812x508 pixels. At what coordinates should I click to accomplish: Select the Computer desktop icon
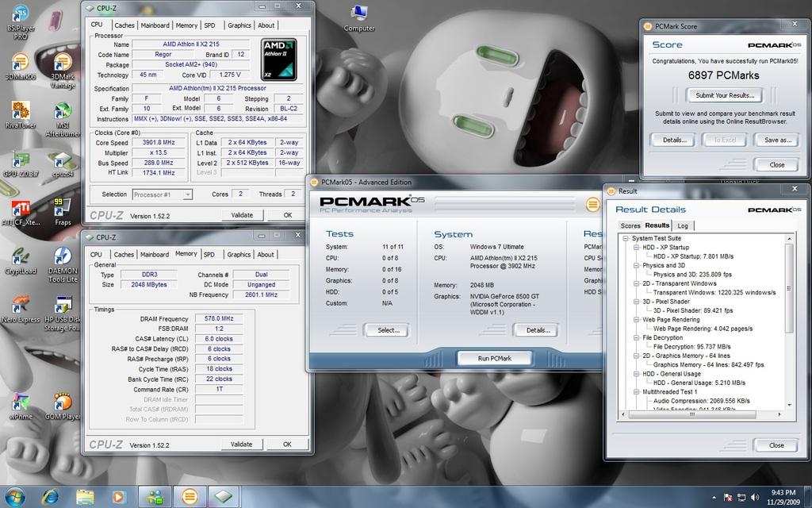click(x=359, y=18)
